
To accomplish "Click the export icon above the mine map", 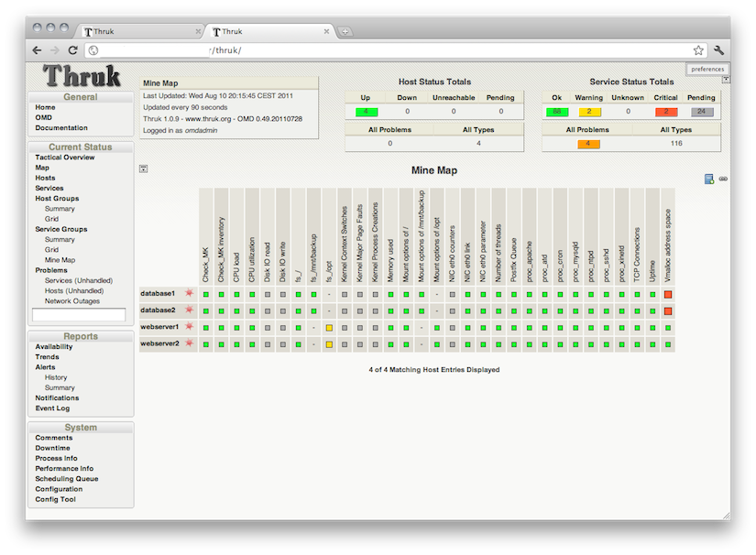I will coord(709,179).
